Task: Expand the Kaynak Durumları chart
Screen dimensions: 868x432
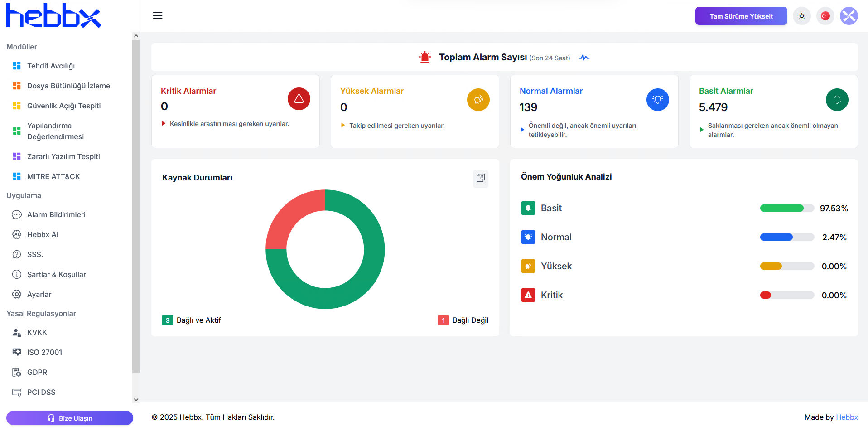Action: [480, 178]
